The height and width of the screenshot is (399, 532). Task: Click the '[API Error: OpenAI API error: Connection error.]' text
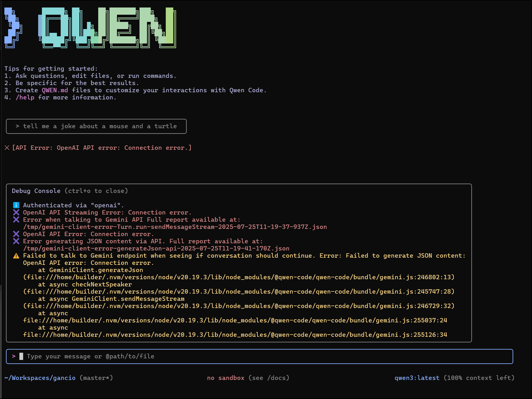coord(102,148)
